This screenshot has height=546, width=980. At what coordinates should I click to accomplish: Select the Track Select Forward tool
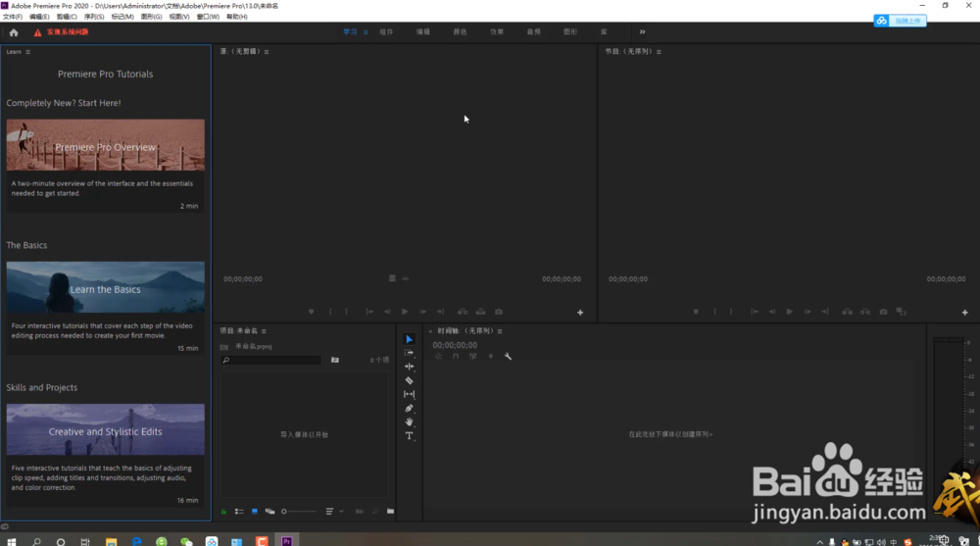pos(410,353)
